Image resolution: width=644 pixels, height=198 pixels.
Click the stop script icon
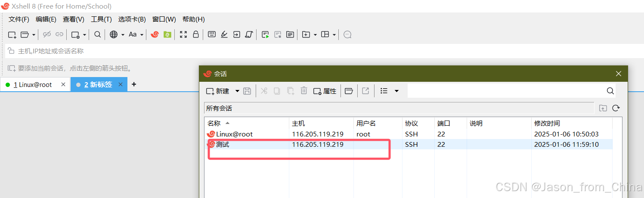click(278, 34)
